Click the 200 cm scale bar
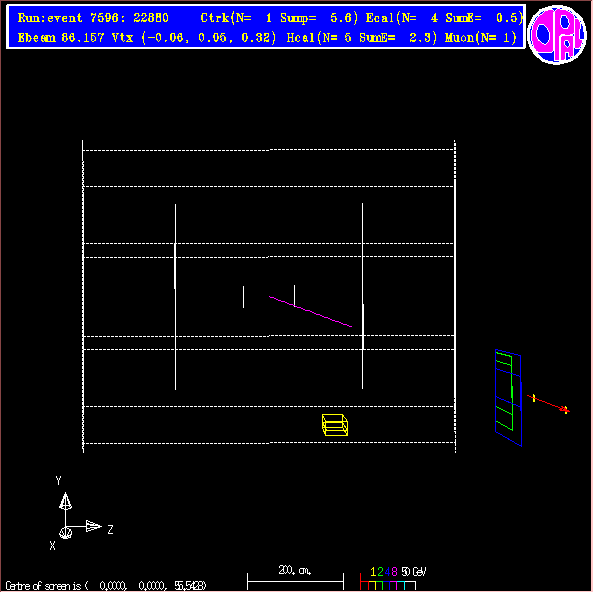 (295, 581)
